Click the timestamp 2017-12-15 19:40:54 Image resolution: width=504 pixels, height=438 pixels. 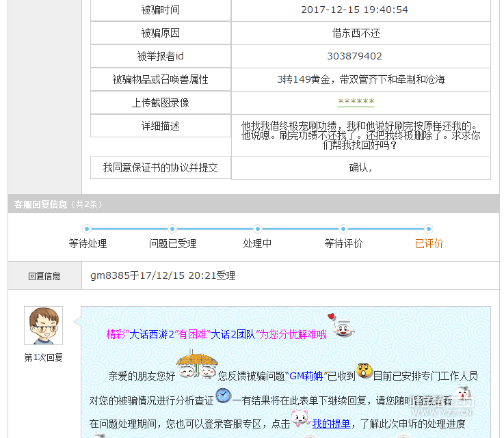(x=354, y=10)
